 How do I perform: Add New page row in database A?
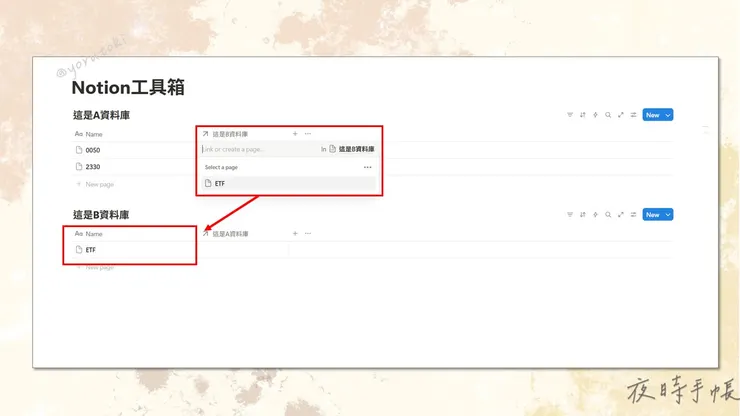(x=95, y=184)
